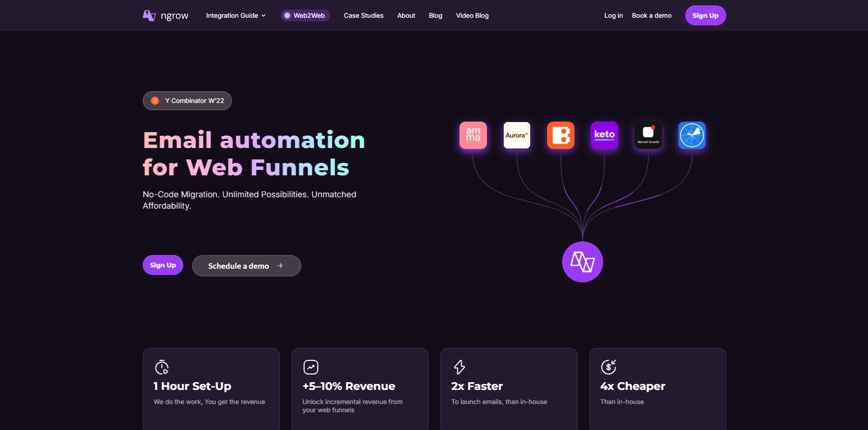Screen dimensions: 868x430
Task: Click the Log in link
Action: pos(613,15)
